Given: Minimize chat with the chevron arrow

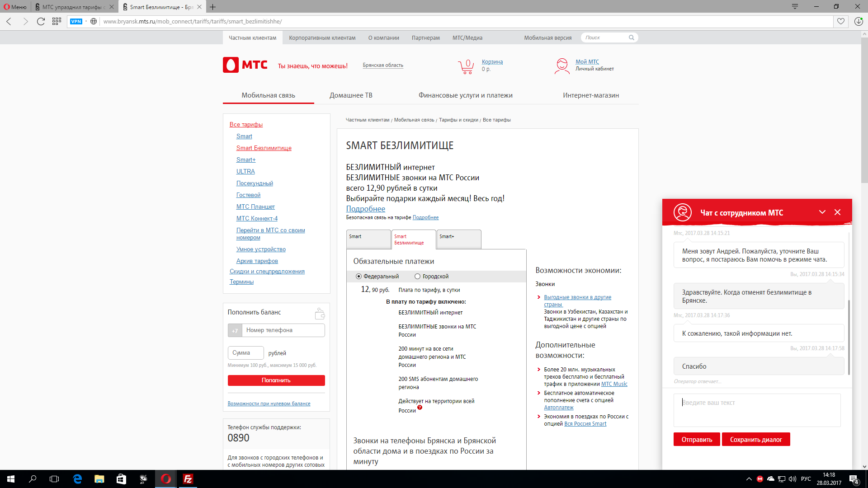Looking at the screenshot, I should pos(822,212).
